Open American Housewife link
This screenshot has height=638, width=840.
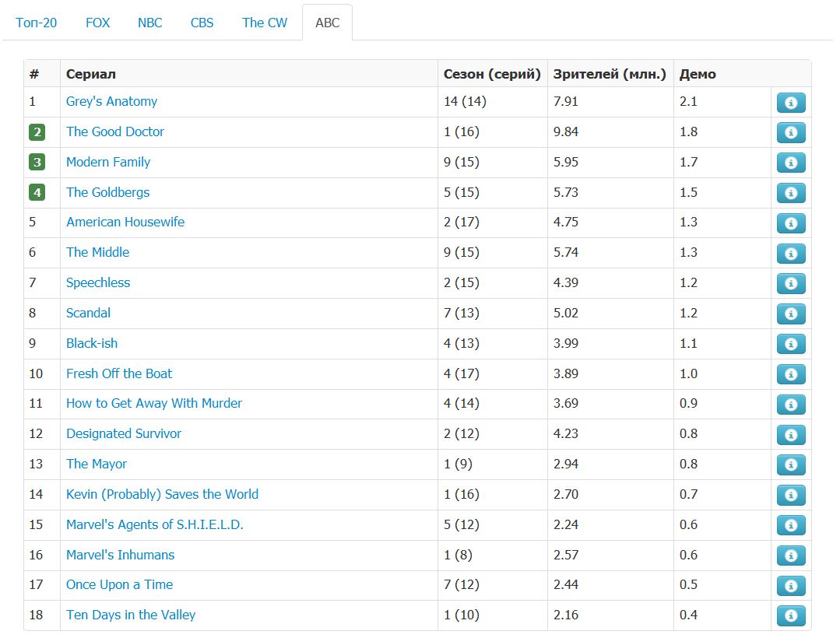point(125,222)
